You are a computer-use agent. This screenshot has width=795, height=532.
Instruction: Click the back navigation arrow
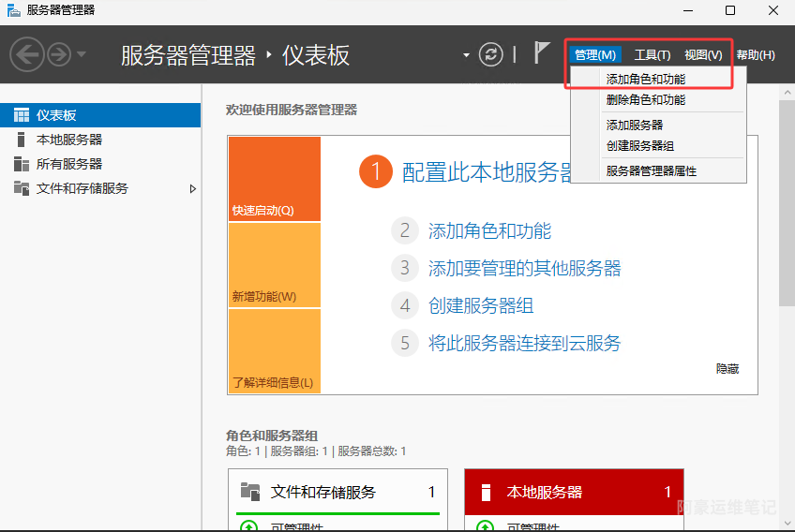pos(27,54)
